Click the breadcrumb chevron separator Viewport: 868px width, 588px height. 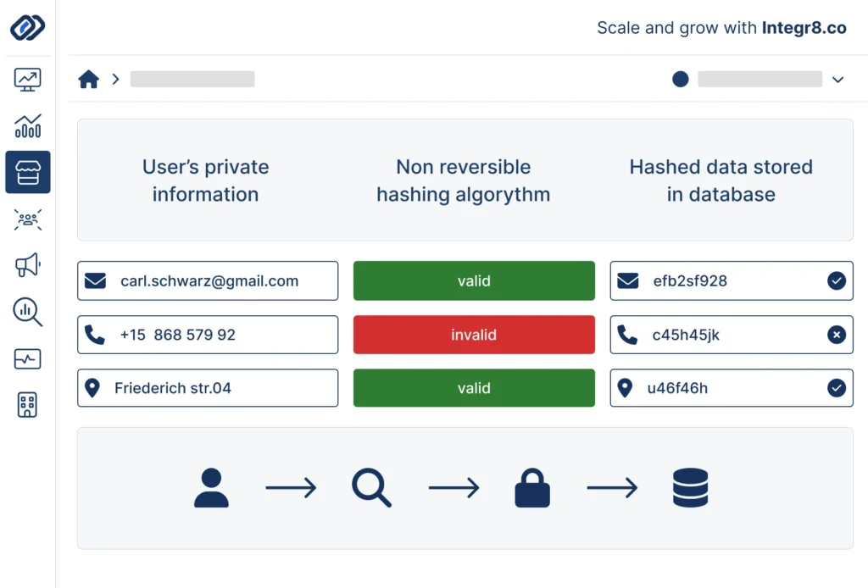pos(115,79)
